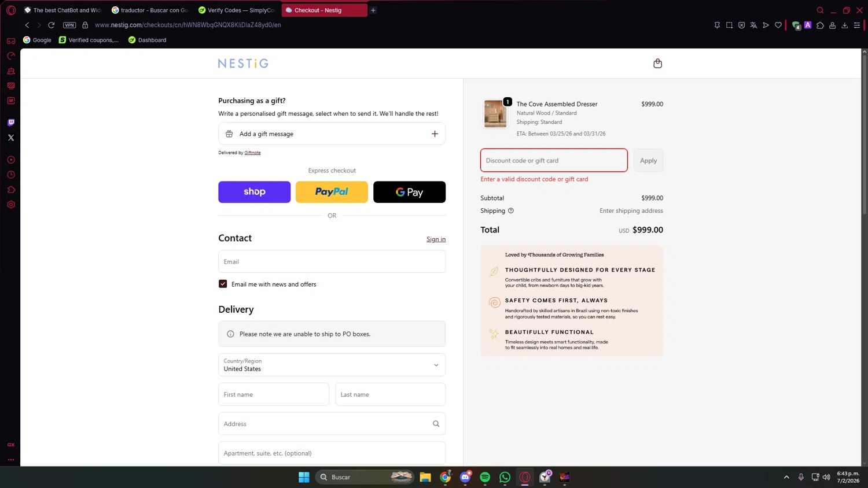This screenshot has height=488, width=868.
Task: Click the Address search field
Action: pyautogui.click(x=332, y=424)
